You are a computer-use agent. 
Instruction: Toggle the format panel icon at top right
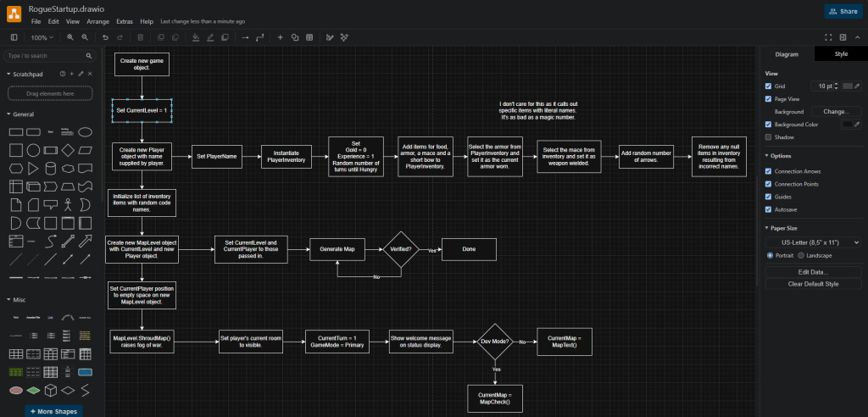(843, 37)
